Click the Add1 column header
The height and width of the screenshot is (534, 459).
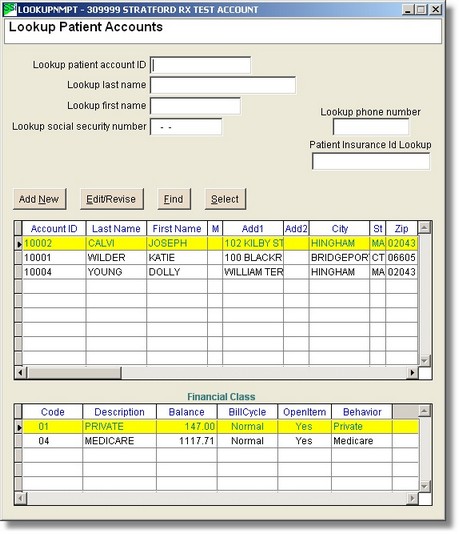[253, 229]
